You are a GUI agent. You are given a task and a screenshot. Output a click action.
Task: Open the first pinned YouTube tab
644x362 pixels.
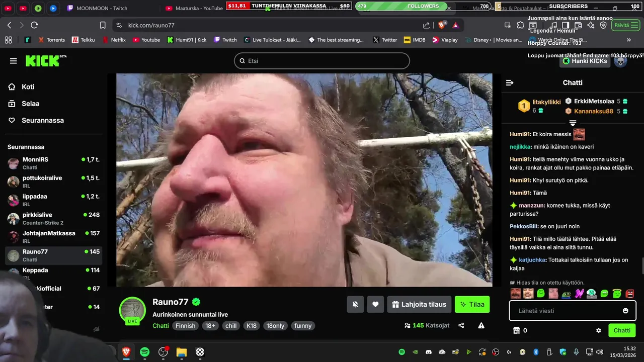(x=8, y=8)
